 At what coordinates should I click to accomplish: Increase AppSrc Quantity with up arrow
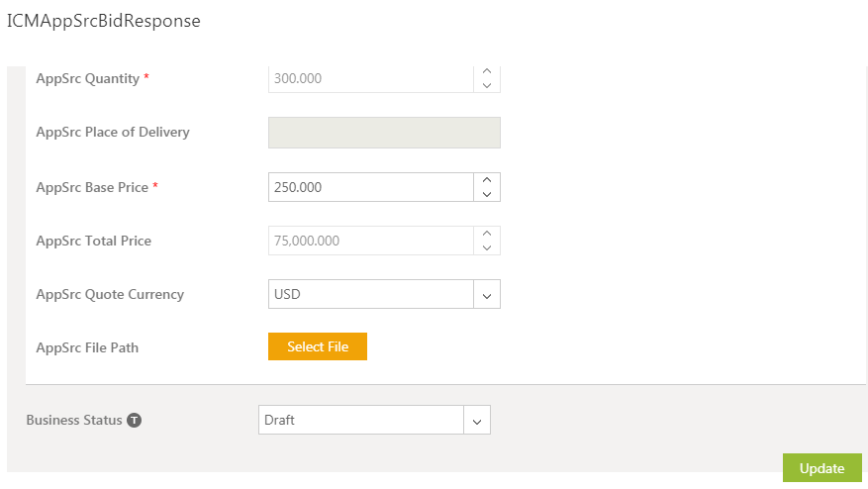[487, 71]
